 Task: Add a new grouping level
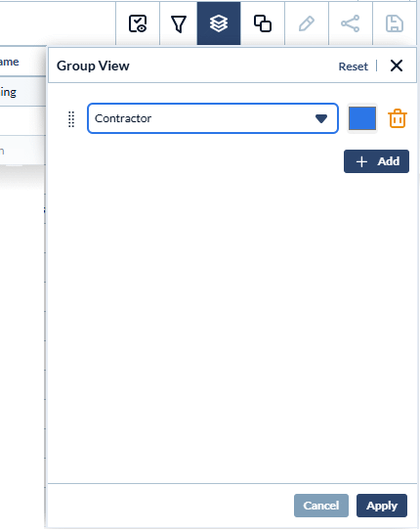click(x=376, y=161)
